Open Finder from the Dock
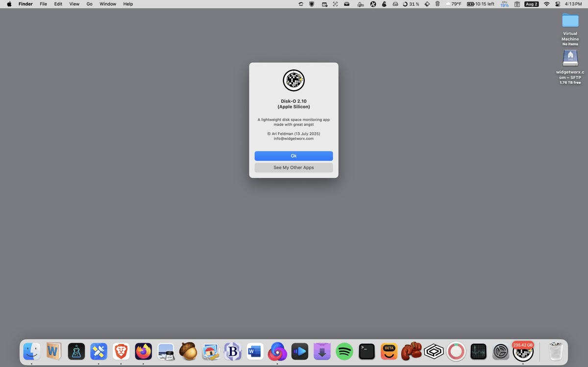588x367 pixels. [32, 351]
